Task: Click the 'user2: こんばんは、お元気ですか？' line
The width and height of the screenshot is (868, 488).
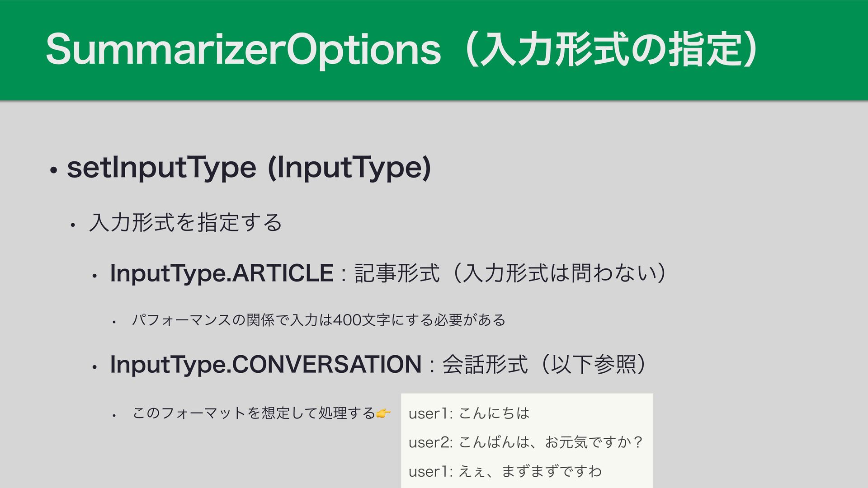Action: pyautogui.click(x=525, y=442)
